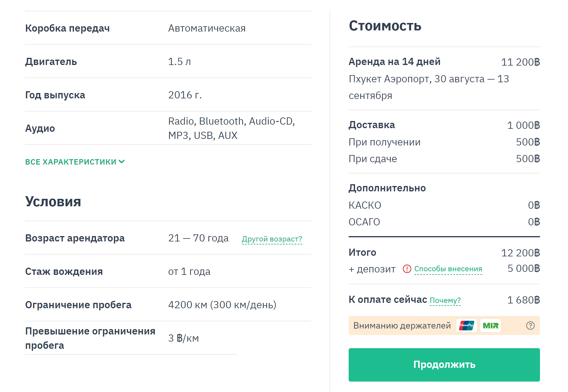Screen dimensions: 568x392
Task: Click the Почему? link
Action: (445, 300)
